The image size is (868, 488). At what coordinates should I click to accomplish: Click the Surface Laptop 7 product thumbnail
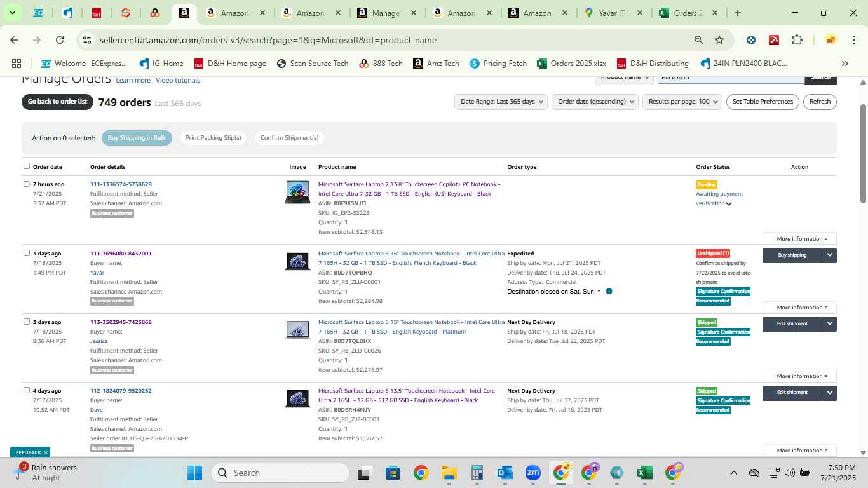click(x=297, y=193)
